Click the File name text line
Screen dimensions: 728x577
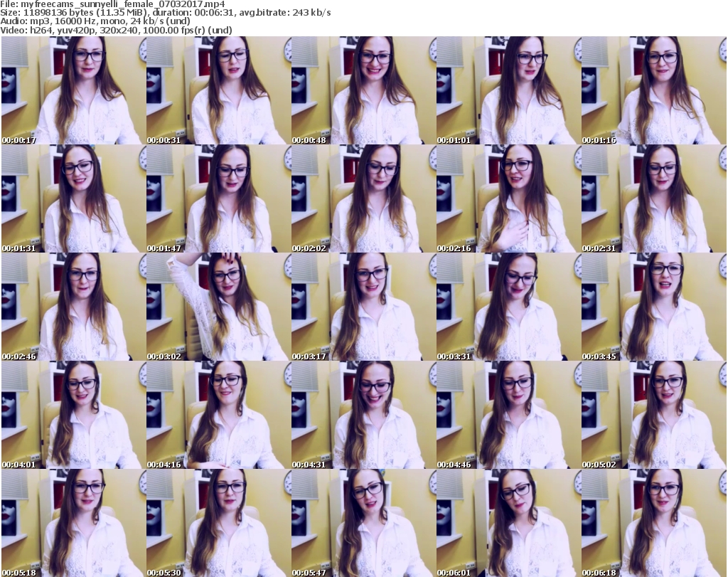pyautogui.click(x=113, y=4)
